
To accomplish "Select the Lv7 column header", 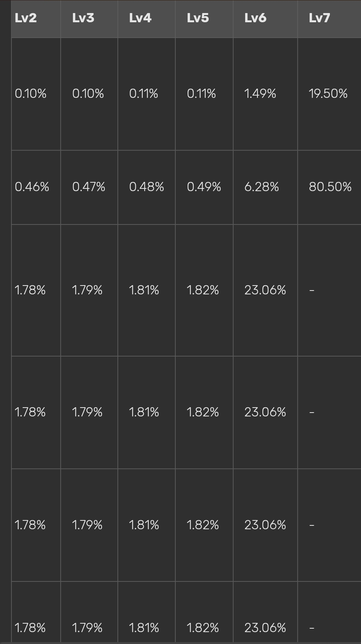I will coord(320,18).
